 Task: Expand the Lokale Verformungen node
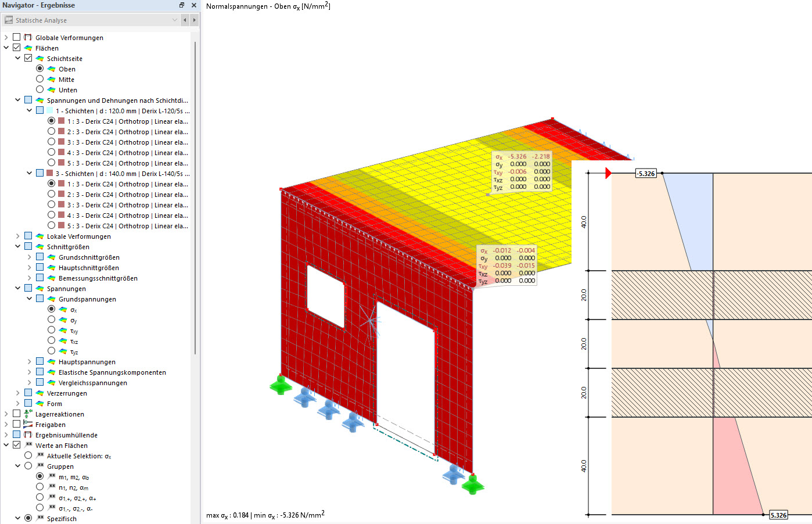(x=18, y=236)
